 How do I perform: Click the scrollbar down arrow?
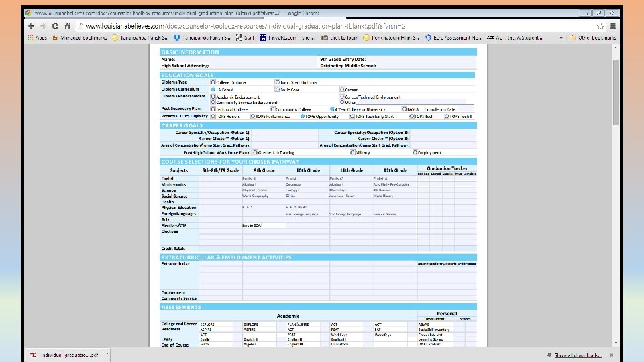[x=616, y=343]
